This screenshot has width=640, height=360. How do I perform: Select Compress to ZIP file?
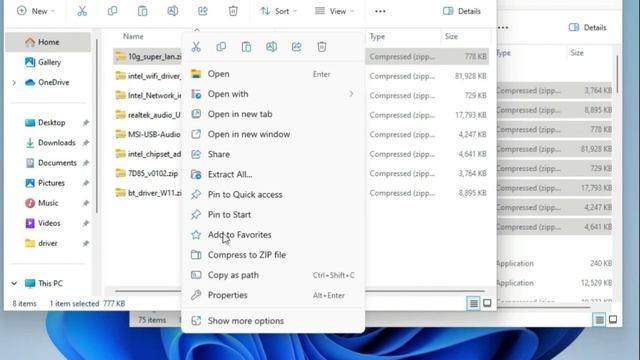273,255
